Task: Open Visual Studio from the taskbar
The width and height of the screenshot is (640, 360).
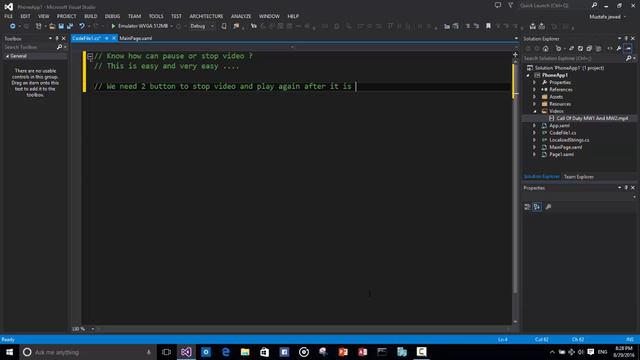Action: coord(186,352)
